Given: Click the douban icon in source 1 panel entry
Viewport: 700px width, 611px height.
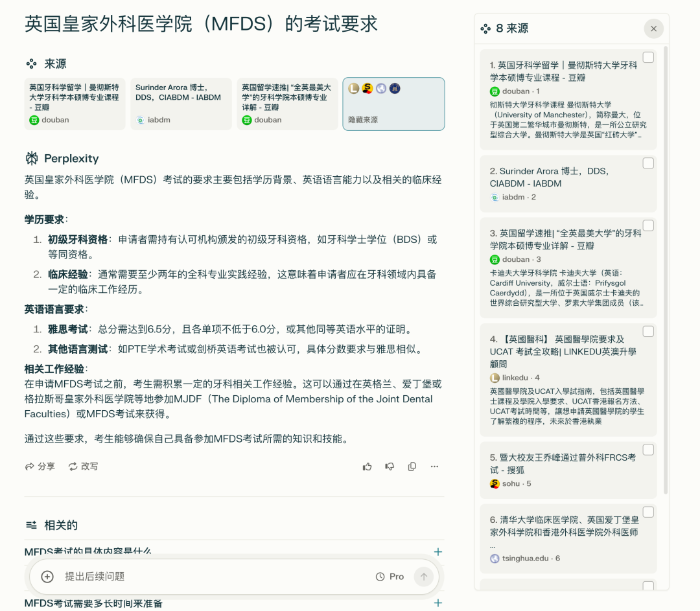Looking at the screenshot, I should click(495, 91).
